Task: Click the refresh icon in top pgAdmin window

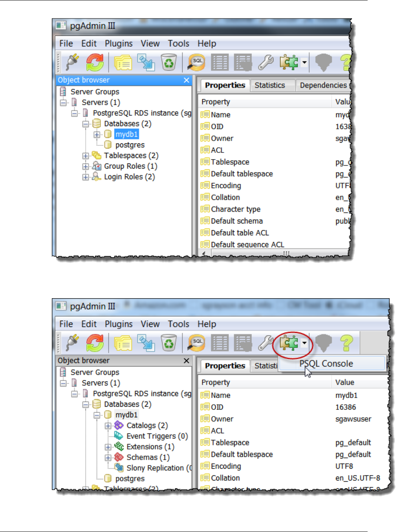Action: [x=95, y=62]
